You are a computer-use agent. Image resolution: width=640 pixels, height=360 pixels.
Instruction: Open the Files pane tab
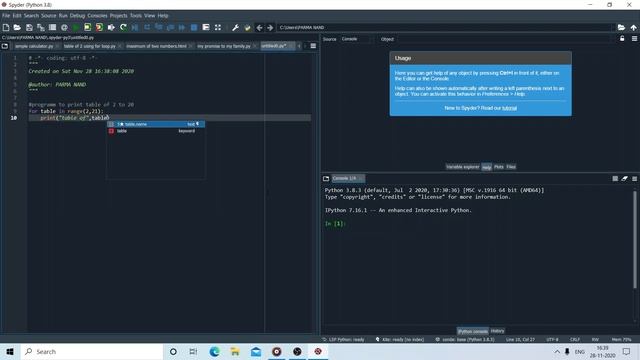pyautogui.click(x=511, y=167)
